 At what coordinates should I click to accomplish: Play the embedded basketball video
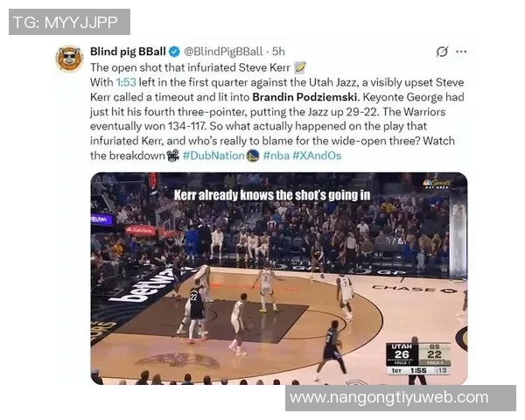(279, 278)
